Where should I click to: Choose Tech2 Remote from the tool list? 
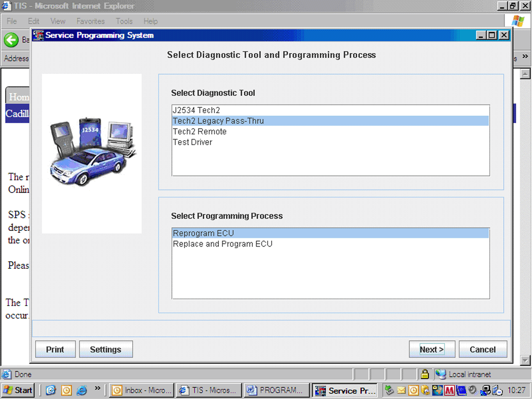pos(200,132)
